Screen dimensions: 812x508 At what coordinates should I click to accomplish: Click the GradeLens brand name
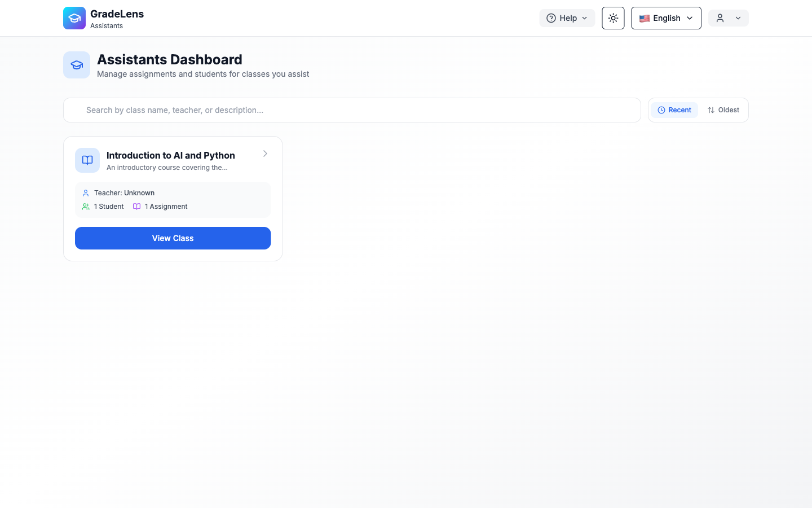coord(117,14)
